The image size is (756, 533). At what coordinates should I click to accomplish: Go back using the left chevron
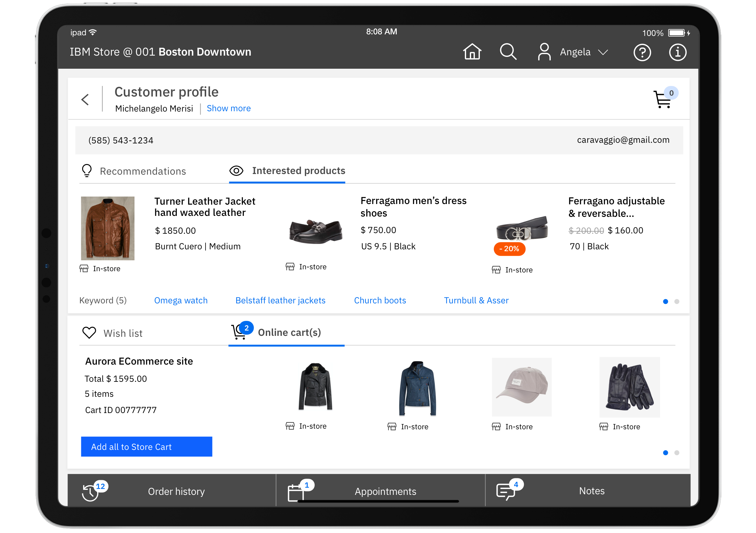click(x=85, y=99)
